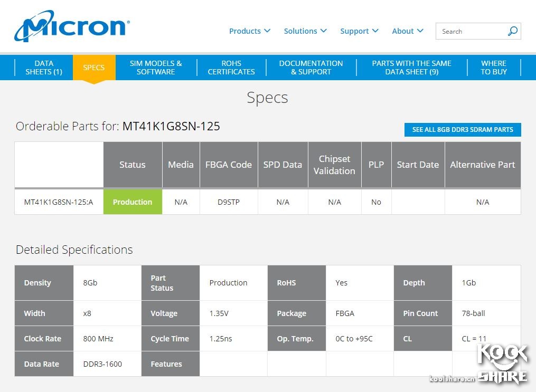
Task: Click the Package value FBGA
Action: tap(345, 313)
